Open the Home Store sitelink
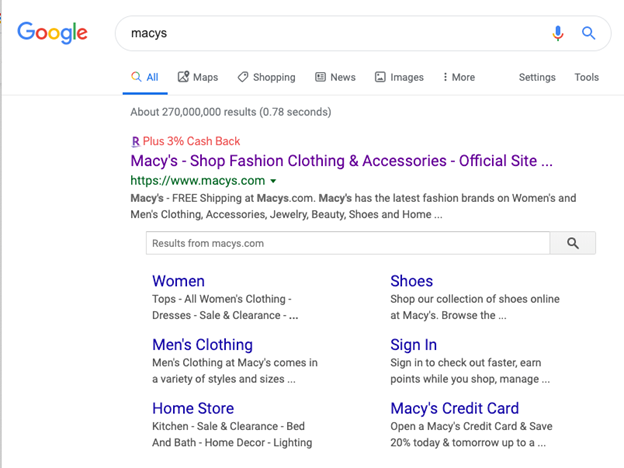This screenshot has height=468, width=624. [193, 408]
